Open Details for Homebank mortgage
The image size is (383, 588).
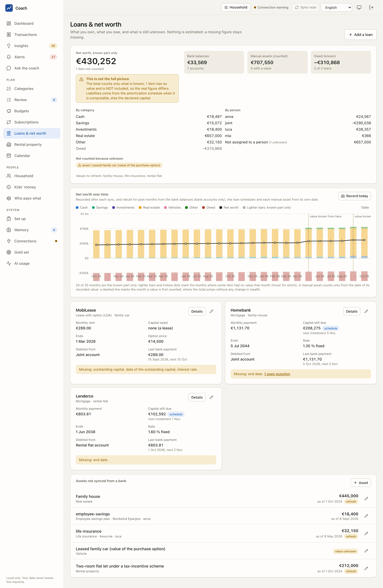pyautogui.click(x=352, y=311)
